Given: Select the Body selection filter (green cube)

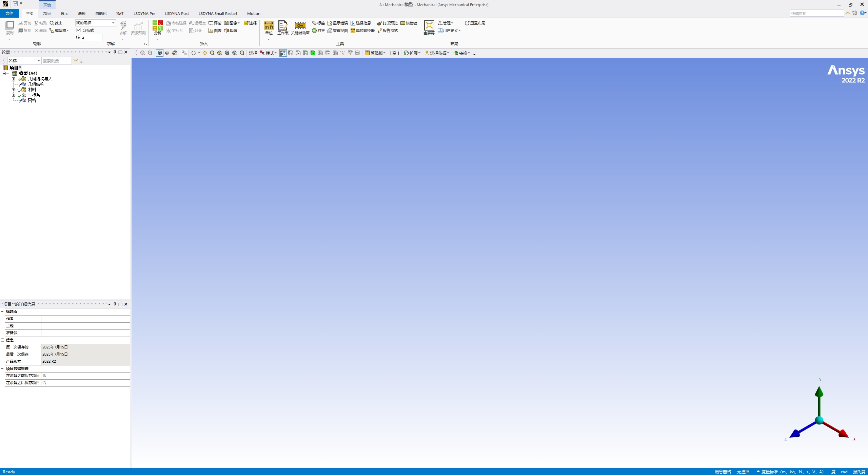Looking at the screenshot, I should click(313, 53).
